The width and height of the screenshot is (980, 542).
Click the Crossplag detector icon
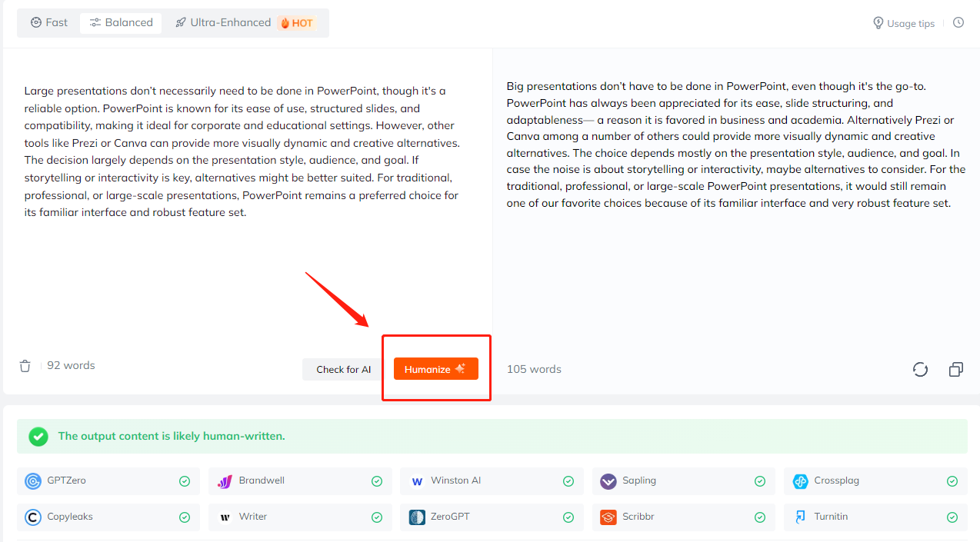click(801, 481)
